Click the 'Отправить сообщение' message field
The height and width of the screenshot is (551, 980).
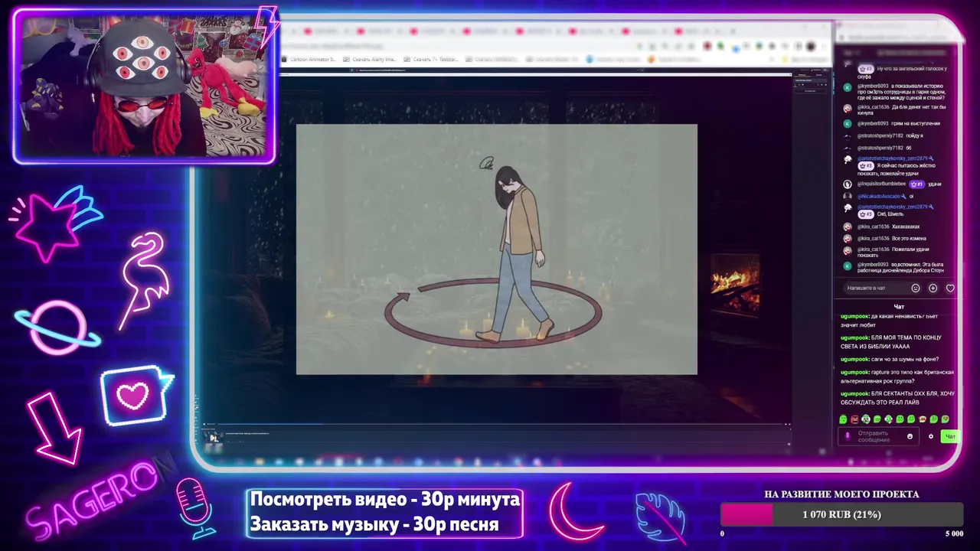pyautogui.click(x=879, y=436)
